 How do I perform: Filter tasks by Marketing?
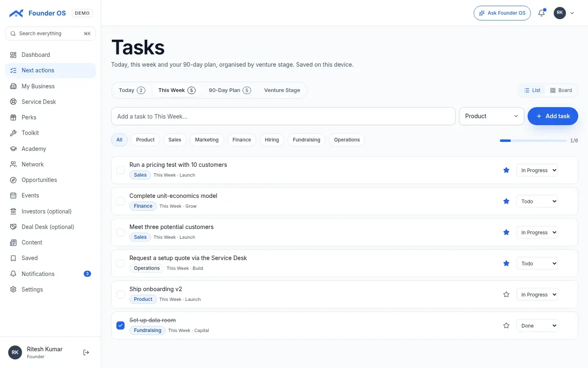[x=207, y=140]
